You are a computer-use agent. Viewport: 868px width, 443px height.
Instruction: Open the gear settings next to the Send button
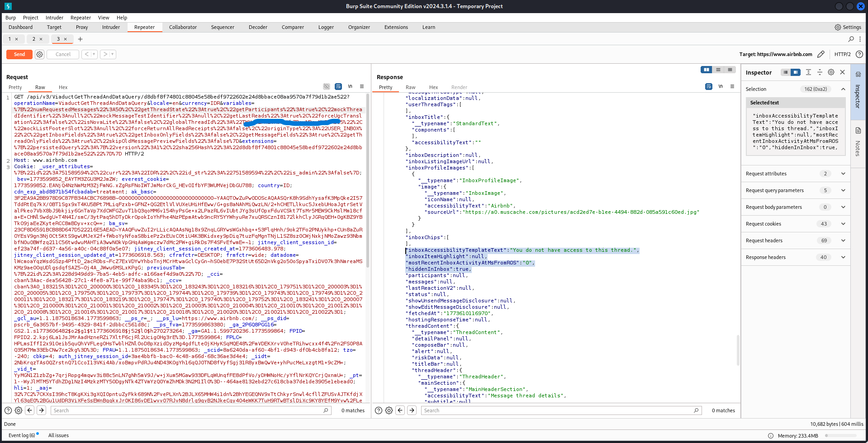coord(39,54)
